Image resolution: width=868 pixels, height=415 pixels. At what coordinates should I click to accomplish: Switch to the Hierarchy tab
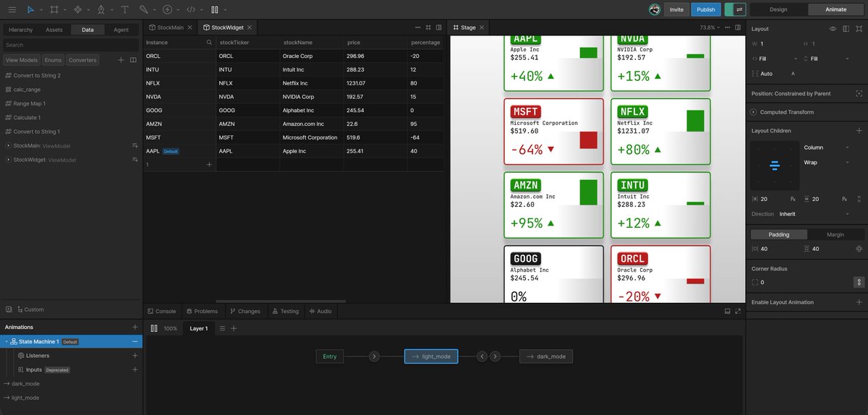coord(20,30)
